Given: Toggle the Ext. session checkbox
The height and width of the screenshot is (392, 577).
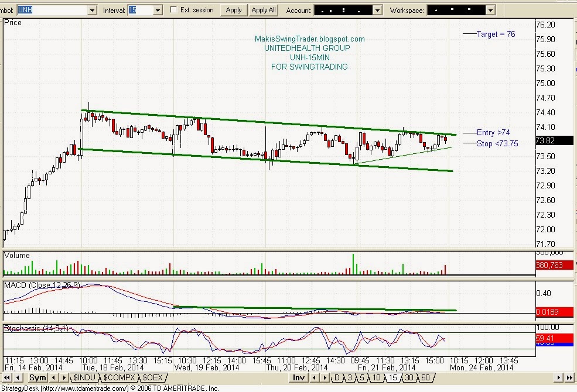Looking at the screenshot, I should (174, 10).
